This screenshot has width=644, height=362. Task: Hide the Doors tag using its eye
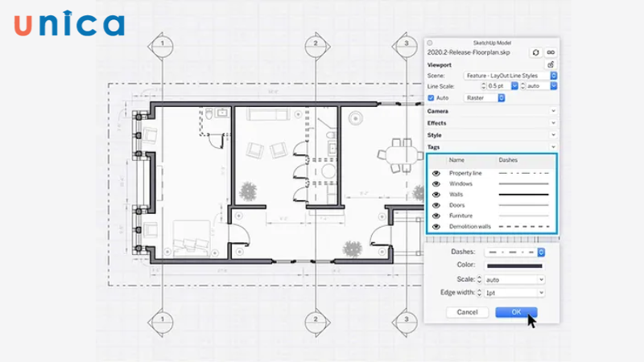coord(436,205)
